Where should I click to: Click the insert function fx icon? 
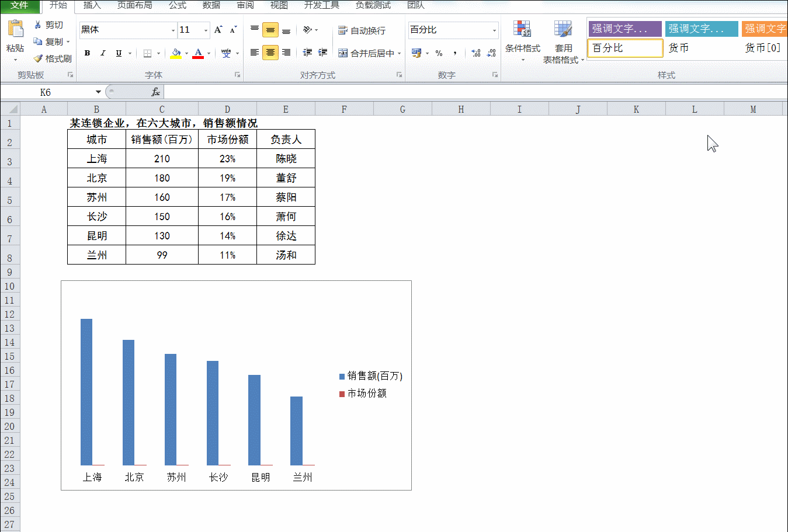(156, 92)
